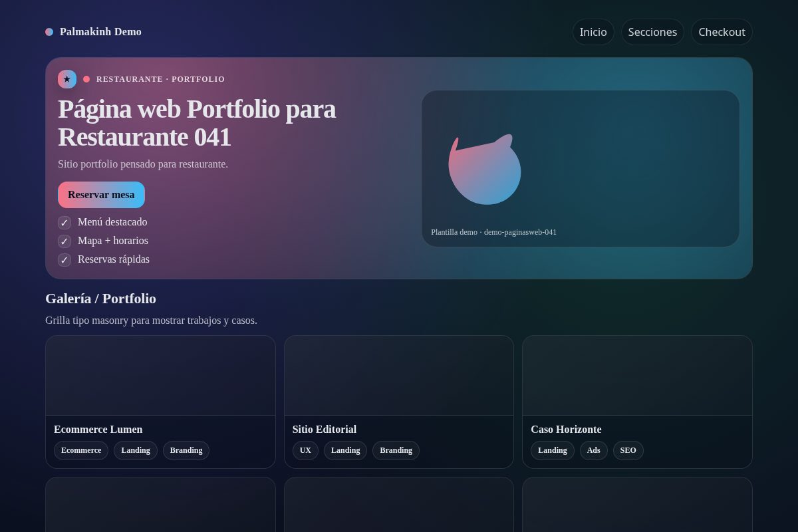Select the SEO tag on Caso Horizonte
The image size is (798, 532).
tap(628, 450)
